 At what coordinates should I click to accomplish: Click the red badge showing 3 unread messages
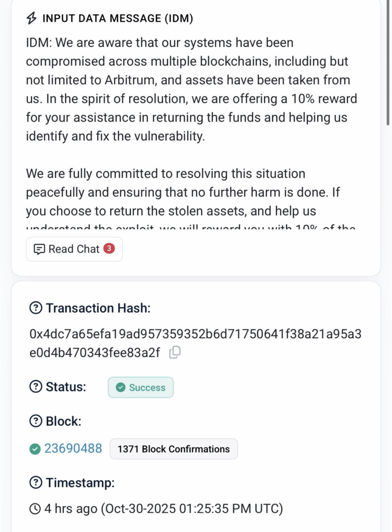(109, 248)
